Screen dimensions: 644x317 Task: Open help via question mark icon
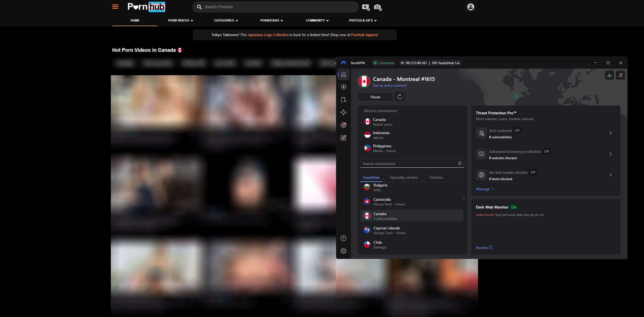coord(344,238)
